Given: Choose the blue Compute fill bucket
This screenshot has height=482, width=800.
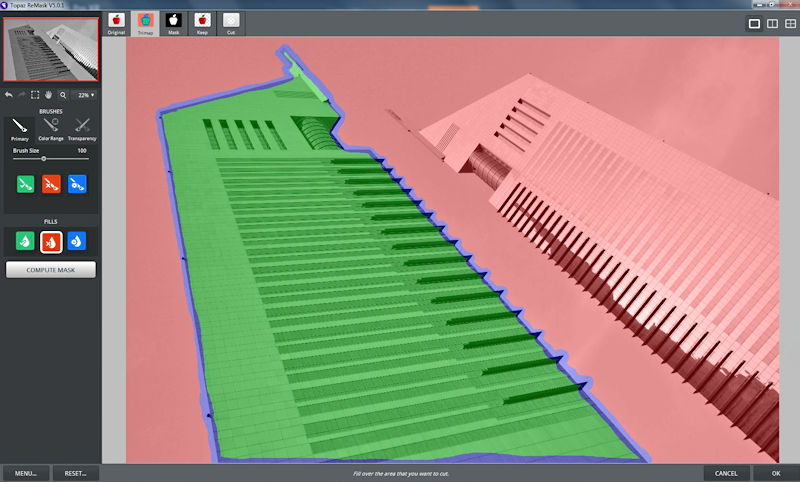Looking at the screenshot, I should pyautogui.click(x=78, y=241).
